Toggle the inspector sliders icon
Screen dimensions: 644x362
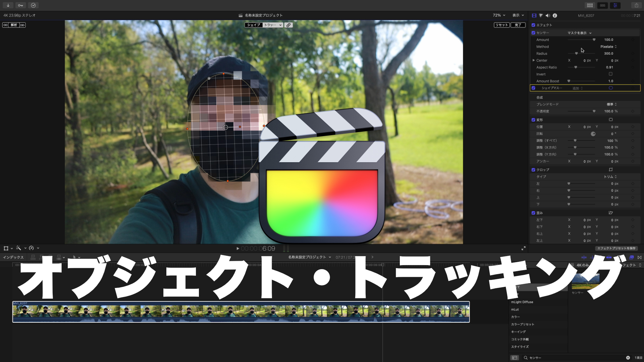615,5
